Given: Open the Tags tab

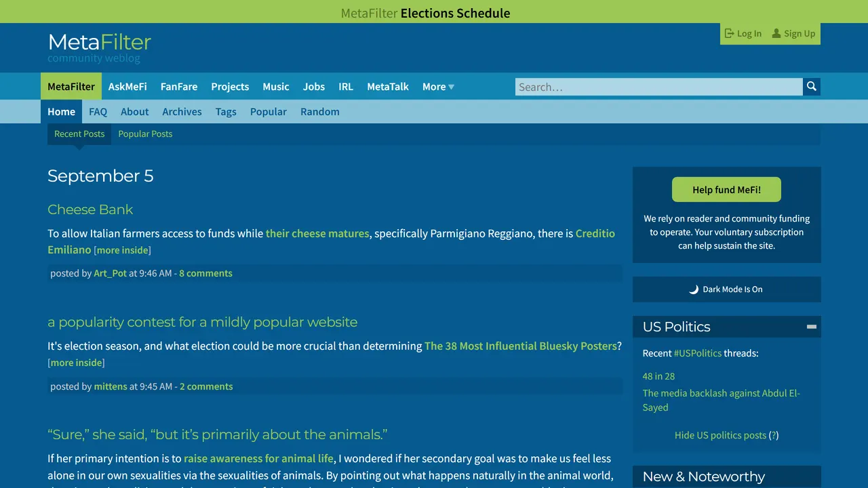Looking at the screenshot, I should (x=226, y=112).
